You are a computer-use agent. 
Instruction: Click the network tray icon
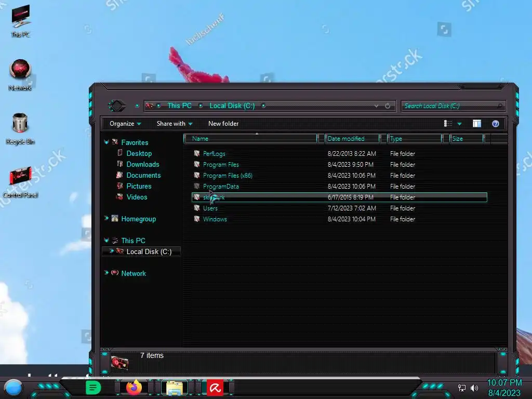[462, 388]
